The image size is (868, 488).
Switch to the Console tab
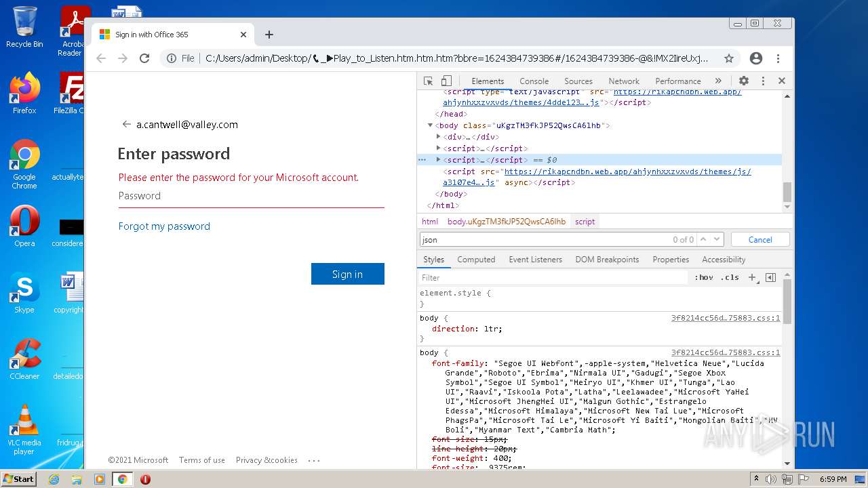(x=534, y=81)
